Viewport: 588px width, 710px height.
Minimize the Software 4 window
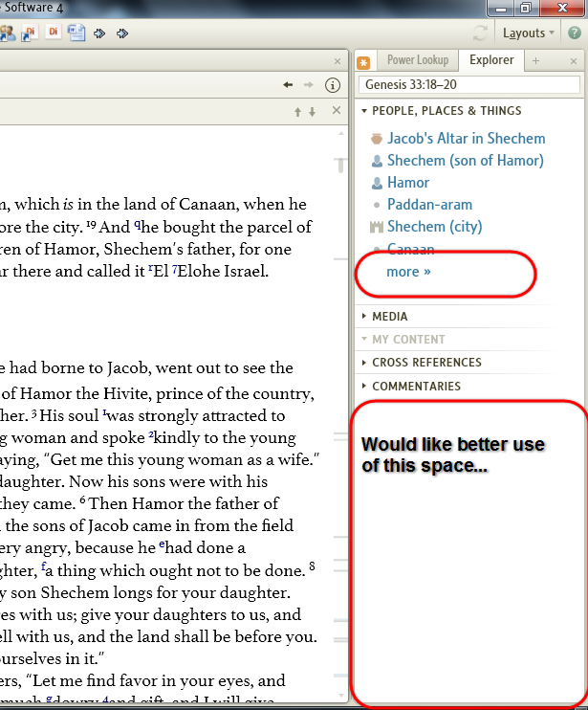[x=501, y=8]
